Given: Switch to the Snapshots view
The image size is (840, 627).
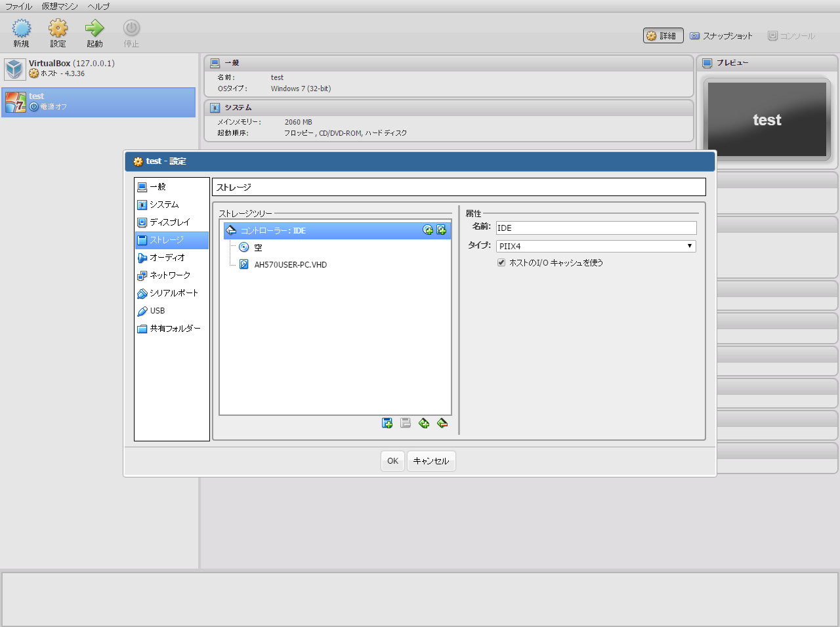Looking at the screenshot, I should click(721, 35).
